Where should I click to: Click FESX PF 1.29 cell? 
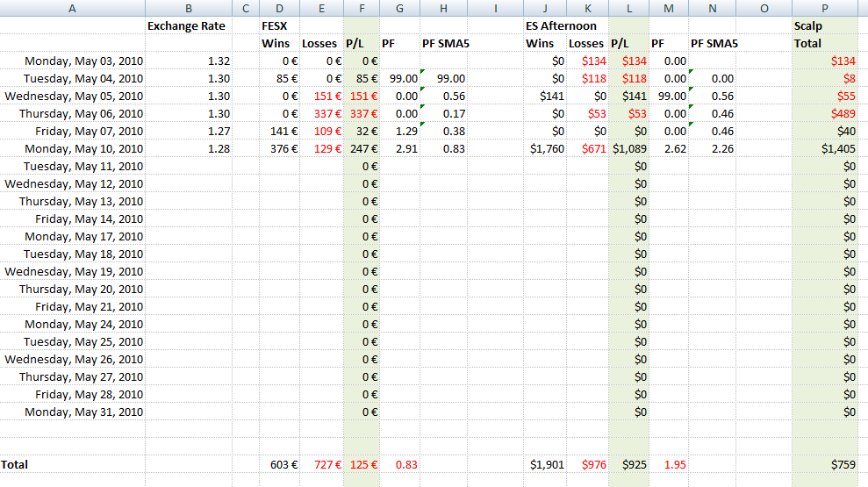click(x=399, y=131)
